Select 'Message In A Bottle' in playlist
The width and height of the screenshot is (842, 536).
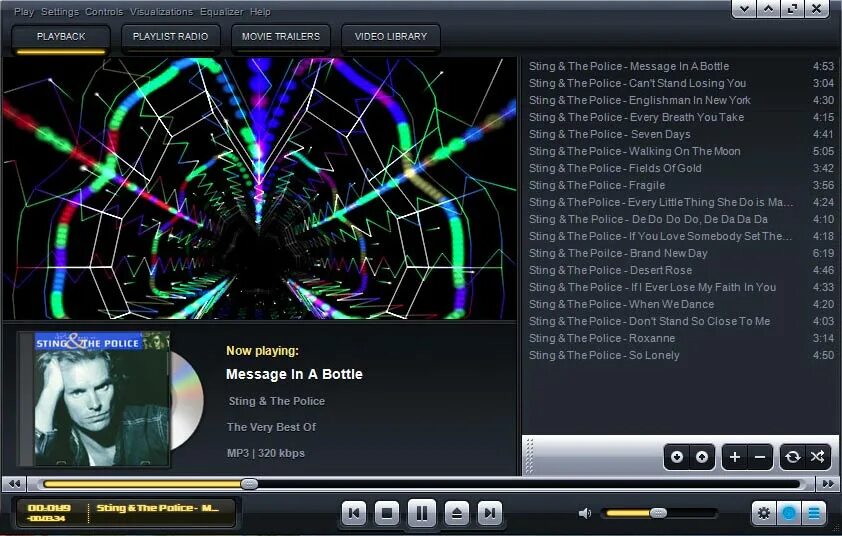coord(681,66)
